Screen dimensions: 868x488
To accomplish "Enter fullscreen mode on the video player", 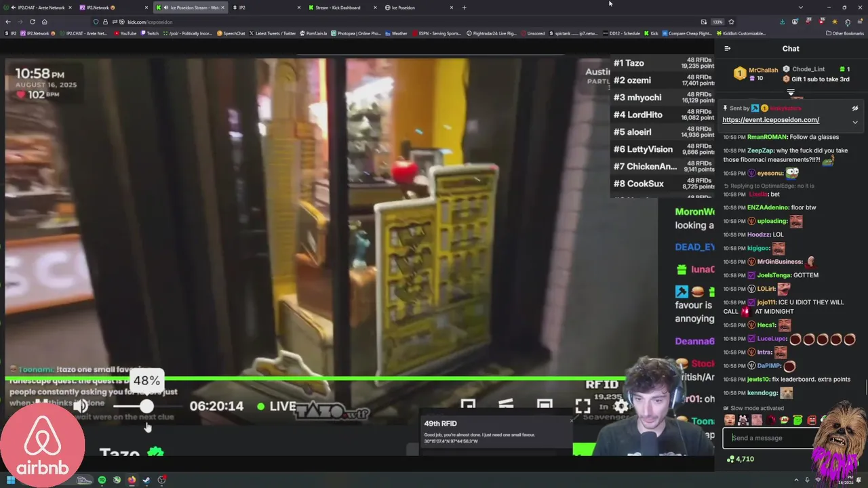I will [583, 406].
